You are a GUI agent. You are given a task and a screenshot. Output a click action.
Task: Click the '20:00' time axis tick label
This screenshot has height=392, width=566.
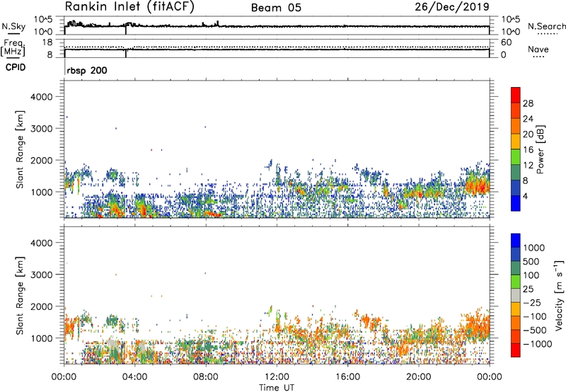tap(419, 377)
